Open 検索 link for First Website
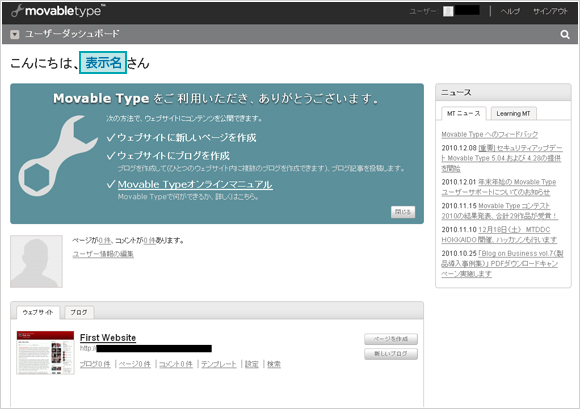Viewport: 580px width, 409px height. [274, 364]
